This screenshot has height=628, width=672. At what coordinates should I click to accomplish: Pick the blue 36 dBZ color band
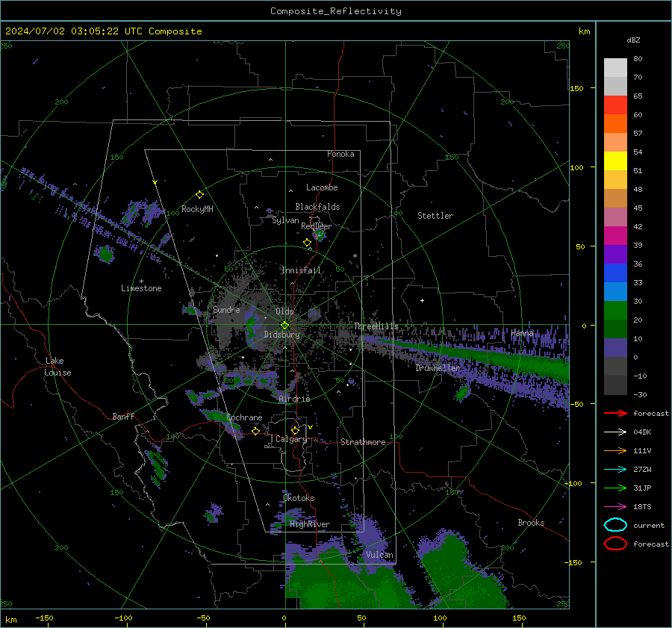click(615, 273)
